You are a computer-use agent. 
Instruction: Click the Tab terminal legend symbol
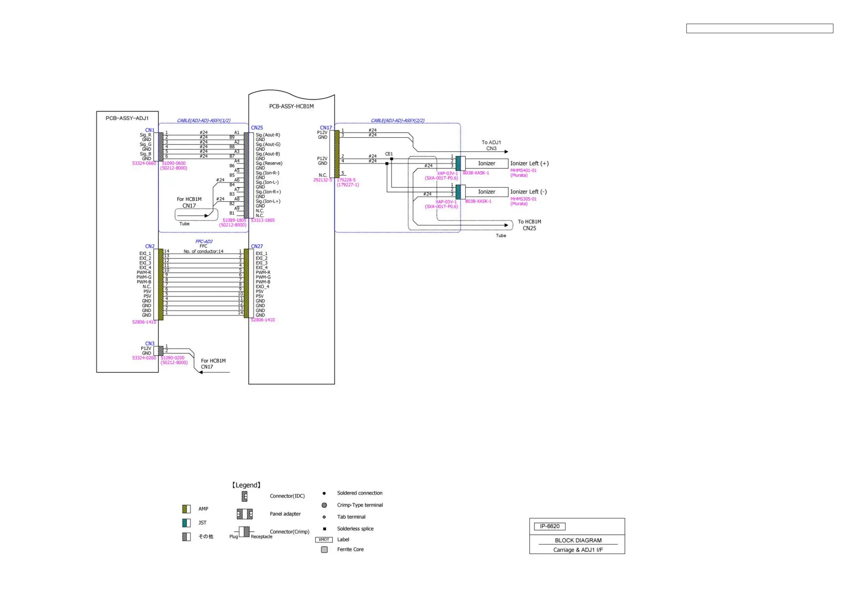click(324, 517)
